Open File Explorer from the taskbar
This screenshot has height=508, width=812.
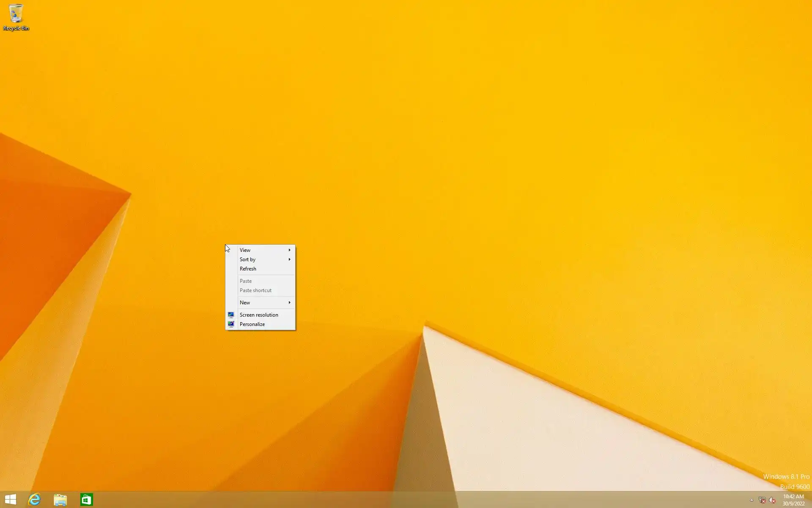60,500
